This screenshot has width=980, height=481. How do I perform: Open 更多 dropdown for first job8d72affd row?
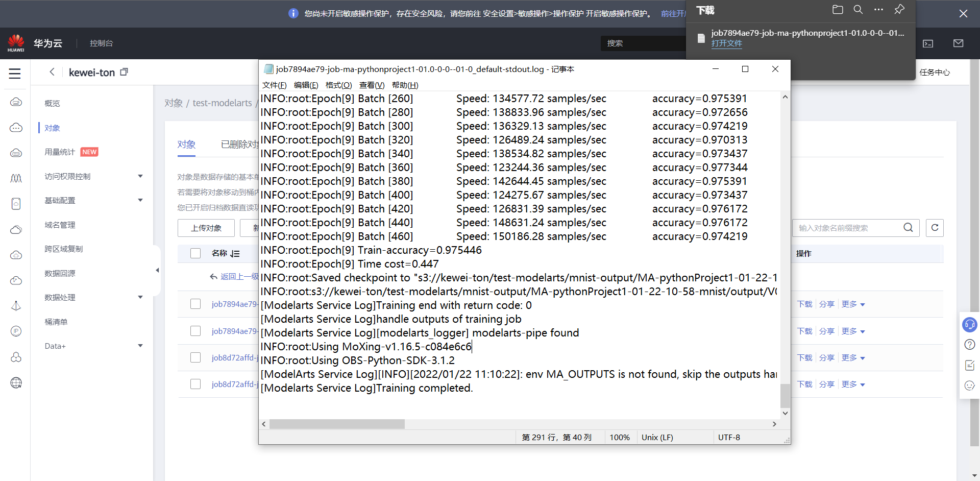click(853, 357)
